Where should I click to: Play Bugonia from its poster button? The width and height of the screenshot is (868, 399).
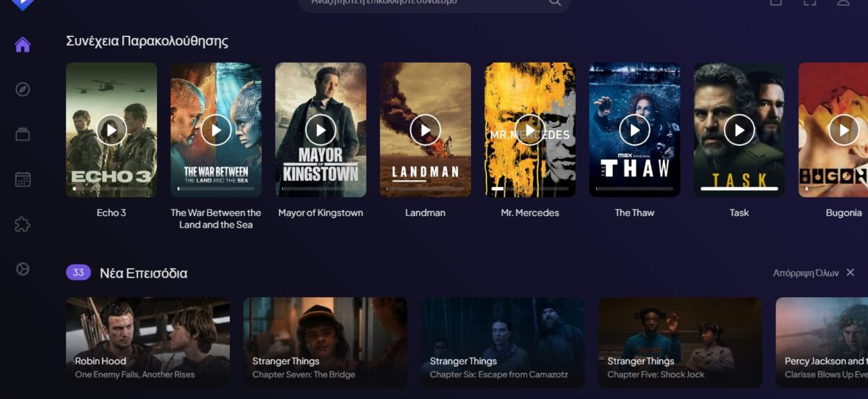843,130
